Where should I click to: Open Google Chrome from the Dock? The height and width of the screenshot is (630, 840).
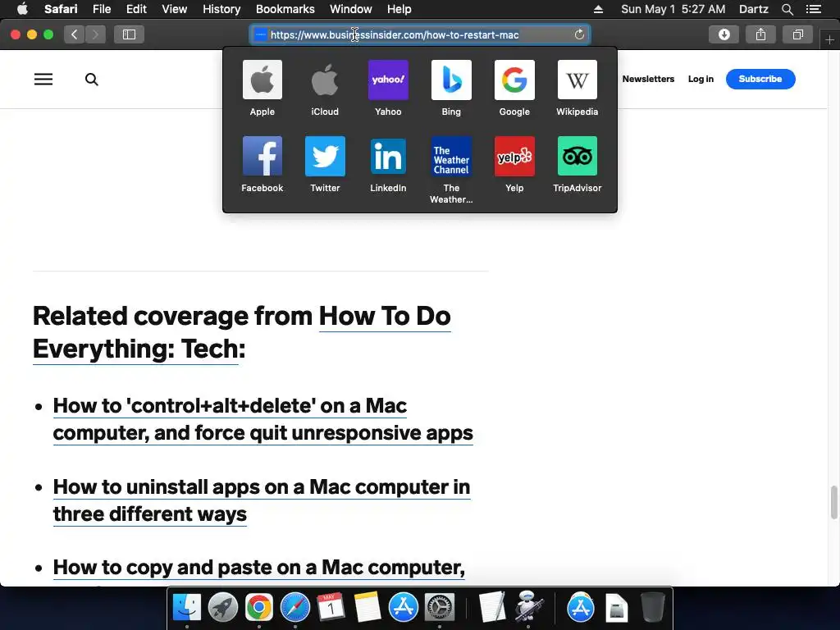coord(258,608)
